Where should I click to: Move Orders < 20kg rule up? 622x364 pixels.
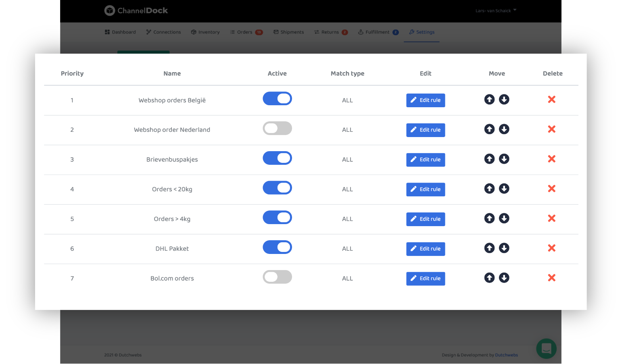pos(489,189)
